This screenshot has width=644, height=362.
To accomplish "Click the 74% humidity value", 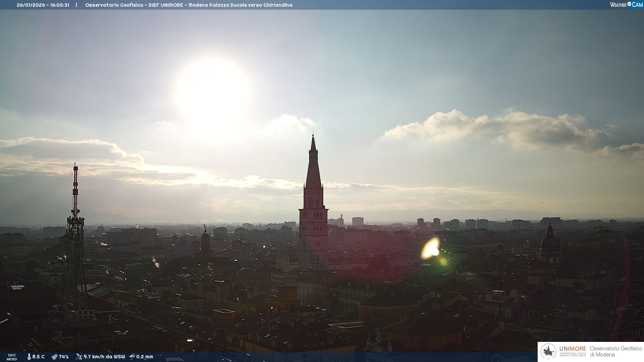I will [x=64, y=357].
